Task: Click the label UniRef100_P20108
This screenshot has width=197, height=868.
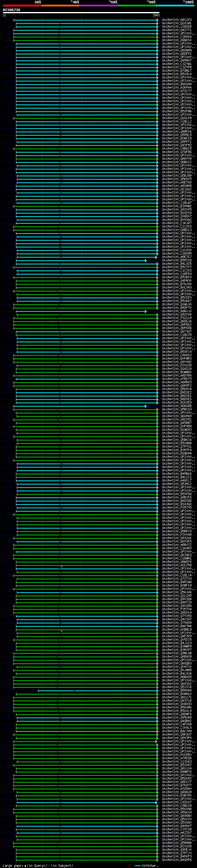Action: click(176, 365)
